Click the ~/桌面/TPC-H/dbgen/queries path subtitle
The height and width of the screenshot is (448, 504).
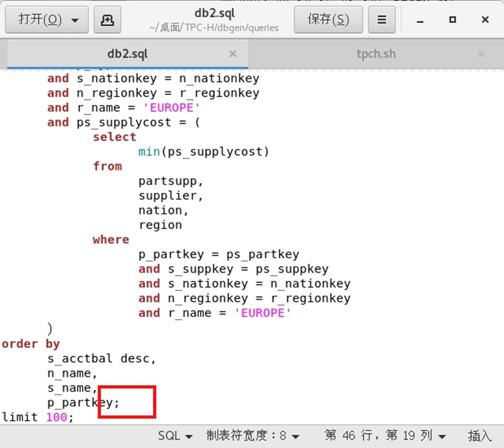coord(214,28)
